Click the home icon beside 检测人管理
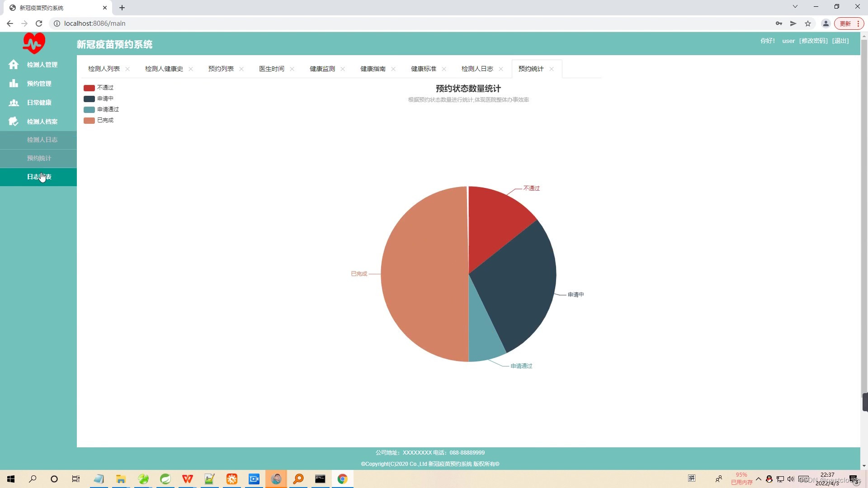The width and height of the screenshot is (868, 488). pyautogui.click(x=14, y=65)
